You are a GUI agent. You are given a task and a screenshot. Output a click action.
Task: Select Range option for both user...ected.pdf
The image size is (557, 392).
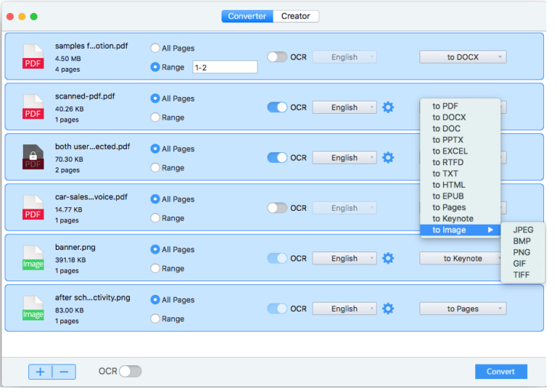[155, 167]
